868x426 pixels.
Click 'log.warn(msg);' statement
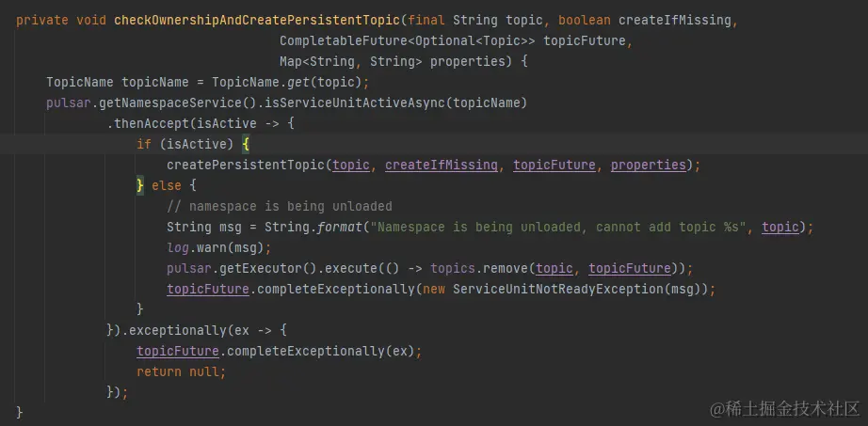pyautogui.click(x=219, y=248)
